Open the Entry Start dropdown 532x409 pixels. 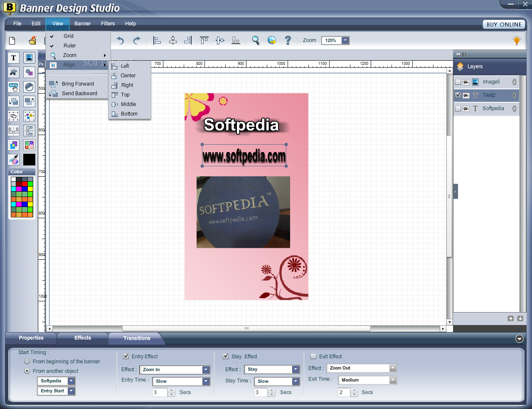(x=71, y=391)
